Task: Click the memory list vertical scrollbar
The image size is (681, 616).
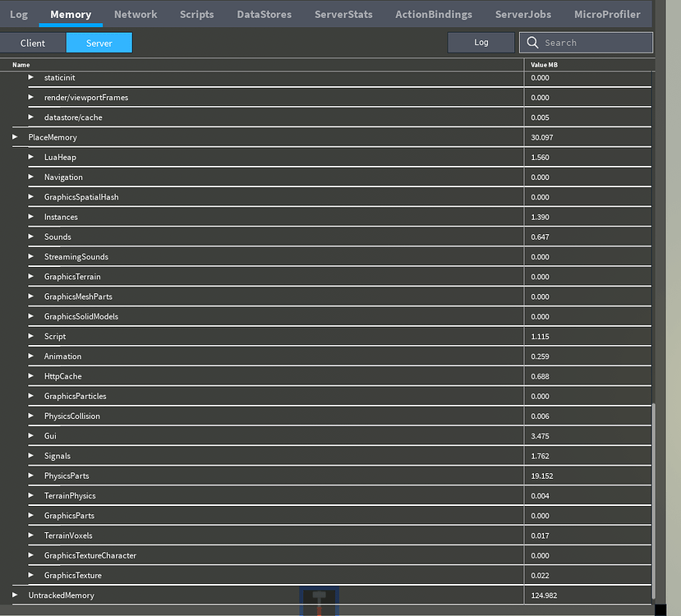Action: pos(654,502)
